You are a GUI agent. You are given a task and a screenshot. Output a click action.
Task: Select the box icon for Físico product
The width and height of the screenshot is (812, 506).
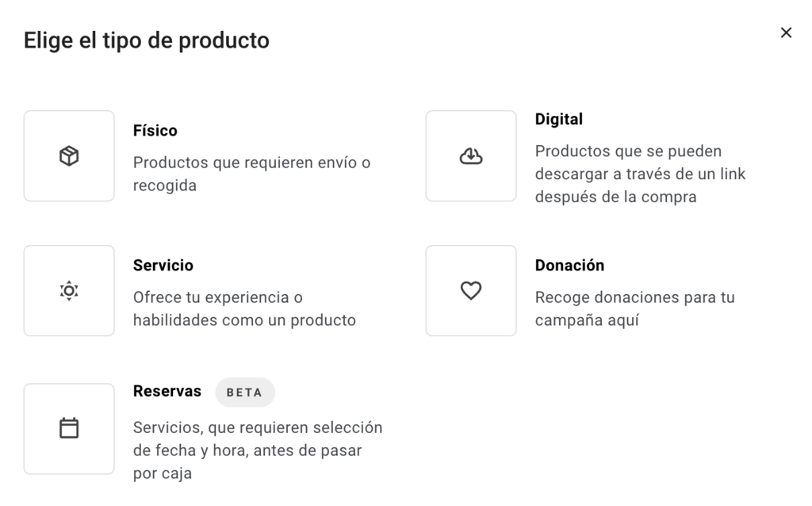click(x=69, y=155)
